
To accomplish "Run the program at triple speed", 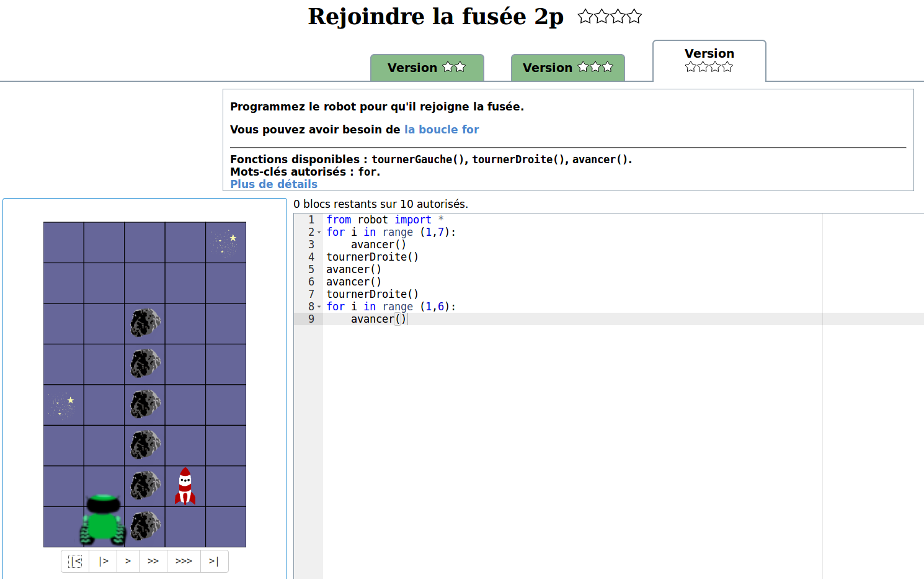I will [184, 561].
